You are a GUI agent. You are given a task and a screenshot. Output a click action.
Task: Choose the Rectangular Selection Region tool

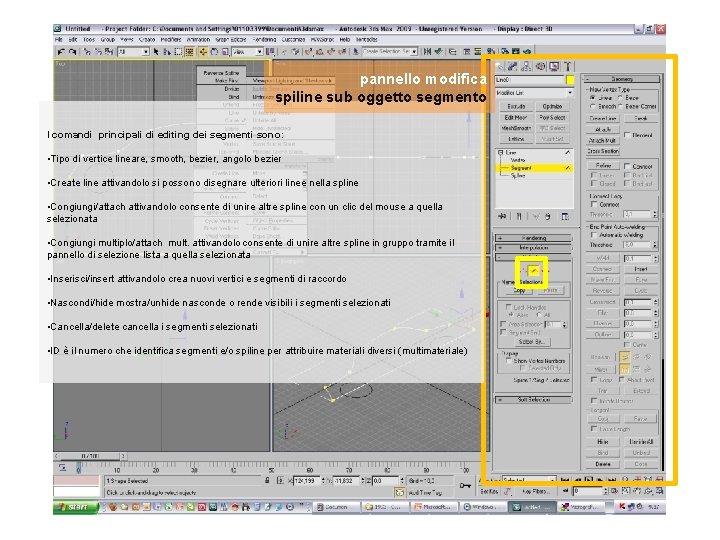click(178, 52)
